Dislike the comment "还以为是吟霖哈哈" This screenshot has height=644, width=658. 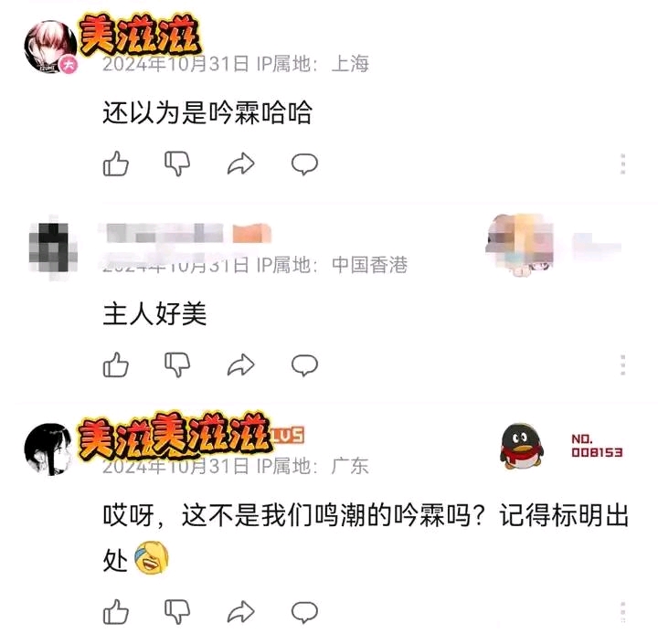click(177, 164)
